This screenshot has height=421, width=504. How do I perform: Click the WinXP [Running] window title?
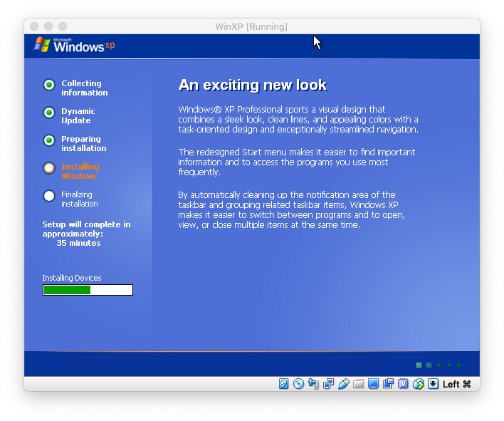(x=251, y=26)
